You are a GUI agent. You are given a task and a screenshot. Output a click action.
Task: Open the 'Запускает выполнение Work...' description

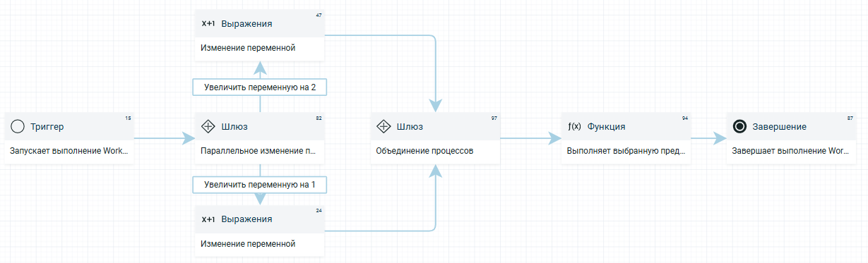click(69, 151)
